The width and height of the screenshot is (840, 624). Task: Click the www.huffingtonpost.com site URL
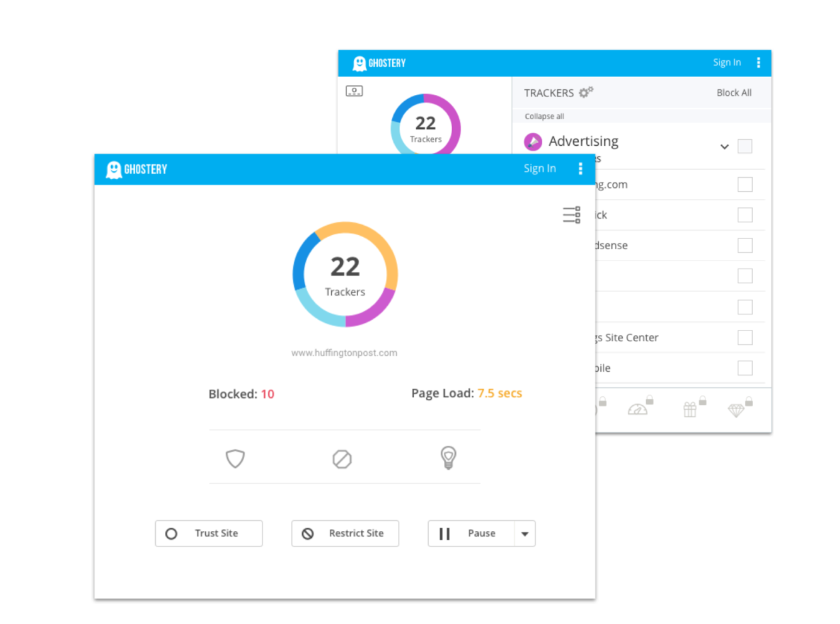(344, 353)
